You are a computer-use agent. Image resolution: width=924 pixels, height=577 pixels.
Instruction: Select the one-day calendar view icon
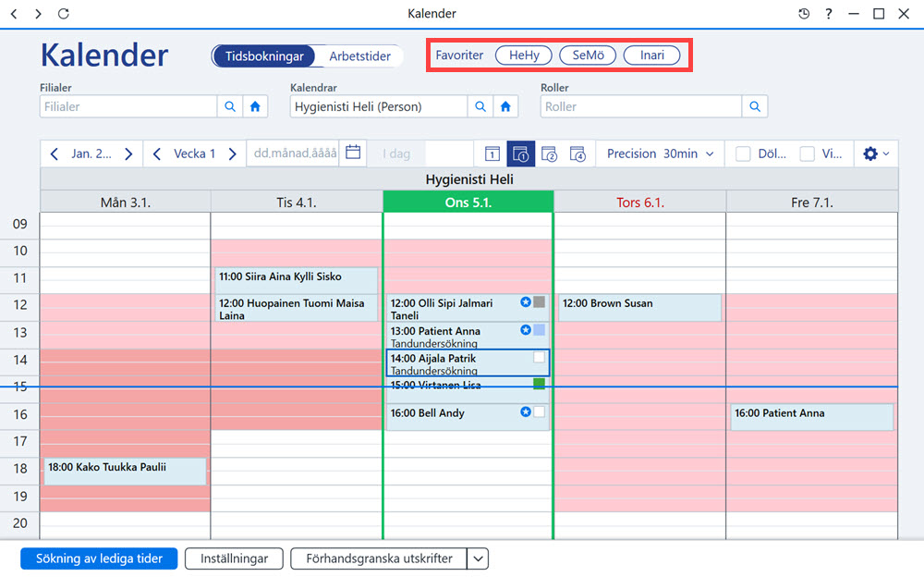(x=492, y=153)
